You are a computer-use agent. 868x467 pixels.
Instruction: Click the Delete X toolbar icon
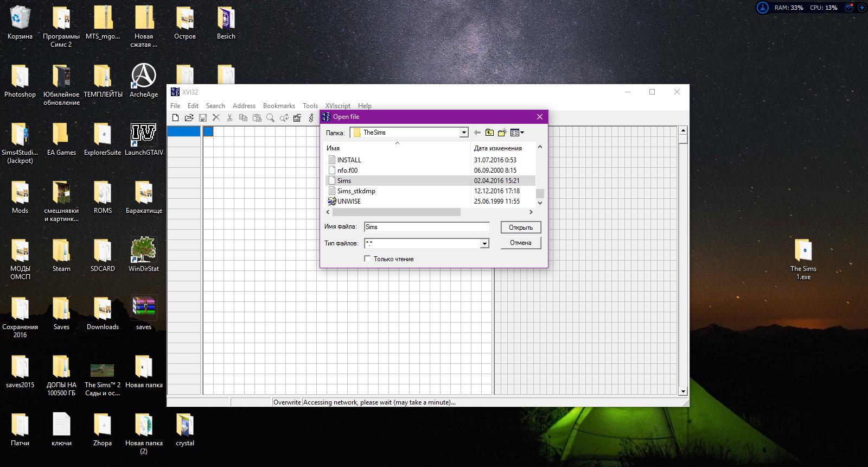pos(216,118)
